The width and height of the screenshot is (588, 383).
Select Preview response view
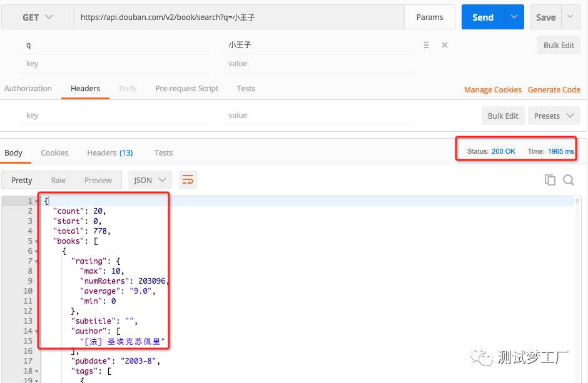pyautogui.click(x=98, y=181)
